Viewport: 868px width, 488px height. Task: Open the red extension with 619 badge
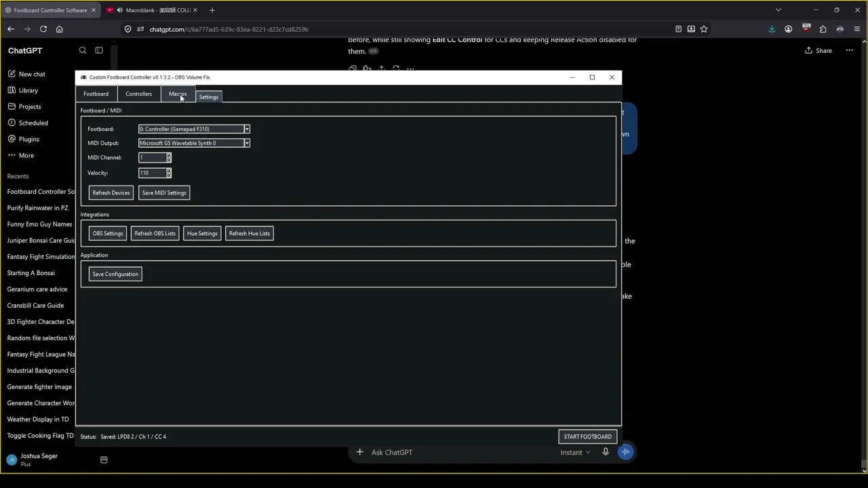coord(806,29)
